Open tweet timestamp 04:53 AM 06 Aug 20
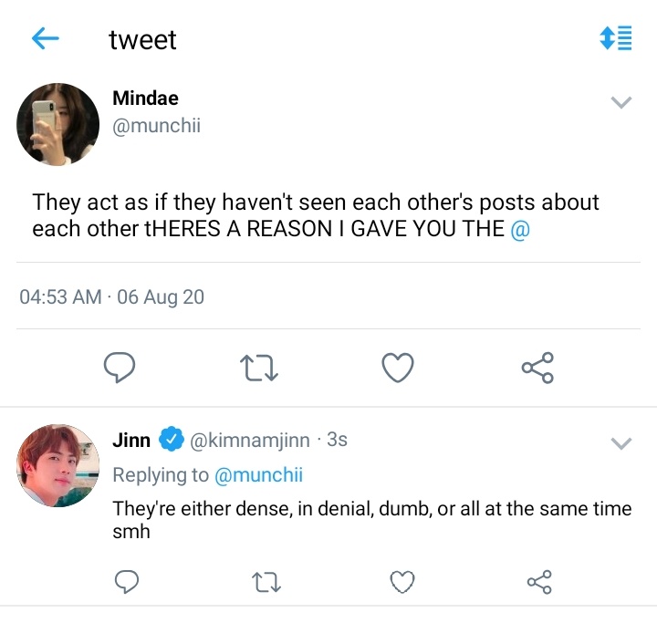 (x=112, y=296)
